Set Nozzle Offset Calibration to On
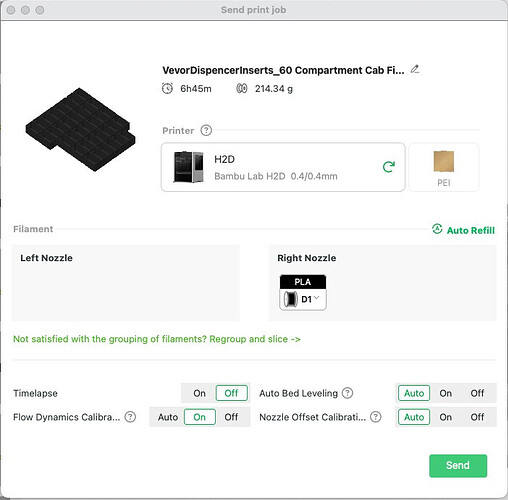The width and height of the screenshot is (508, 500). (x=445, y=417)
